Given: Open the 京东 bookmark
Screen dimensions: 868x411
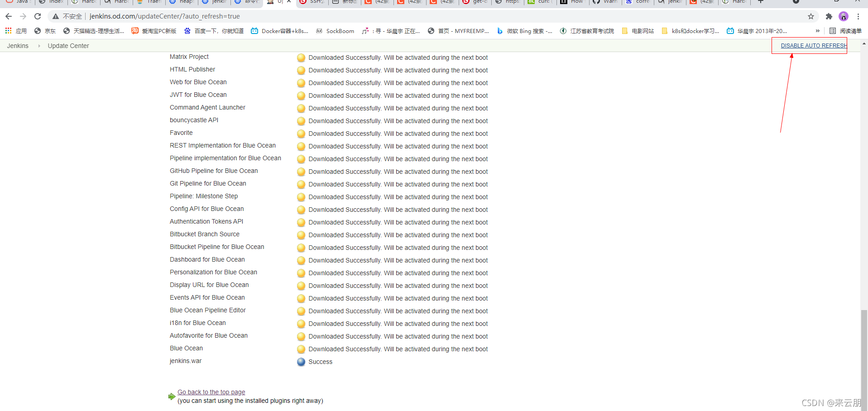Looking at the screenshot, I should (x=45, y=31).
